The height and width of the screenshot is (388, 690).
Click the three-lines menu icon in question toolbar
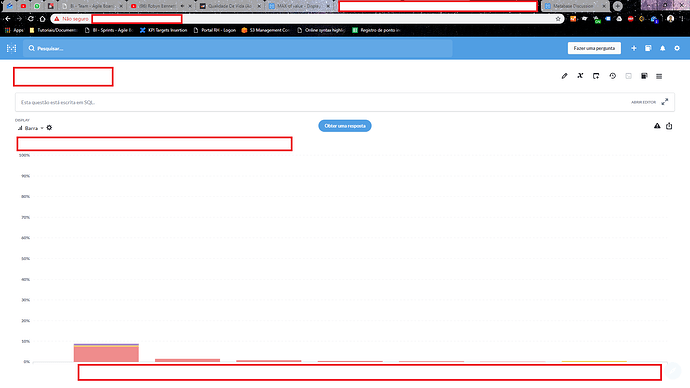659,76
